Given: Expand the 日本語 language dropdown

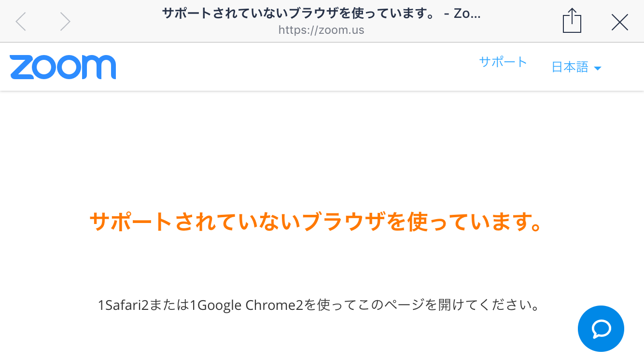Looking at the screenshot, I should tap(576, 68).
